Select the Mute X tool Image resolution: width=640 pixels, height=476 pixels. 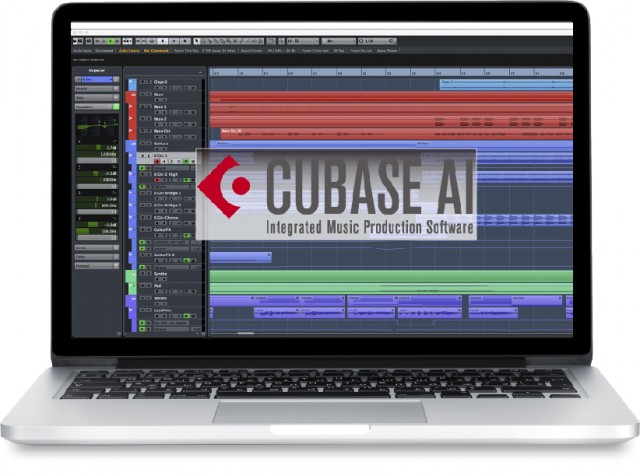point(235,41)
